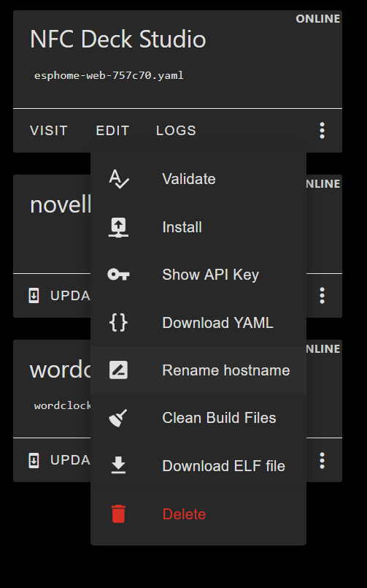The image size is (367, 588).
Task: Open three-dot menu for NFC Deck Studio
Action: click(322, 131)
